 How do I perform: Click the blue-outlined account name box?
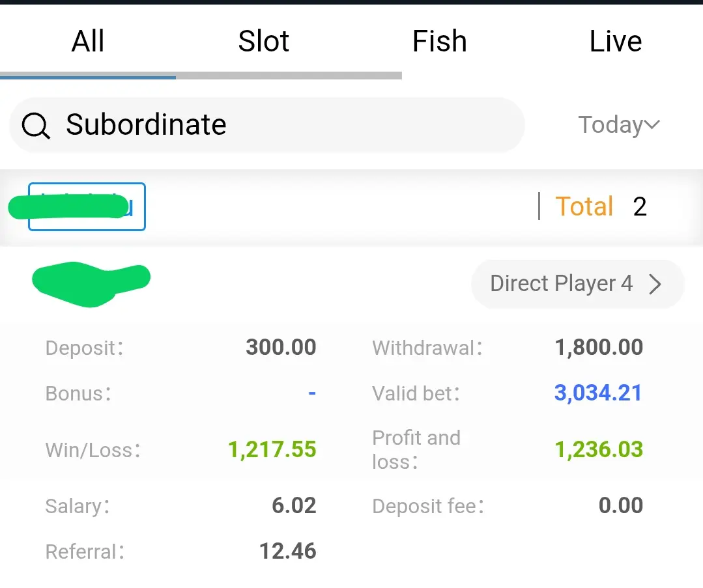pos(87,206)
